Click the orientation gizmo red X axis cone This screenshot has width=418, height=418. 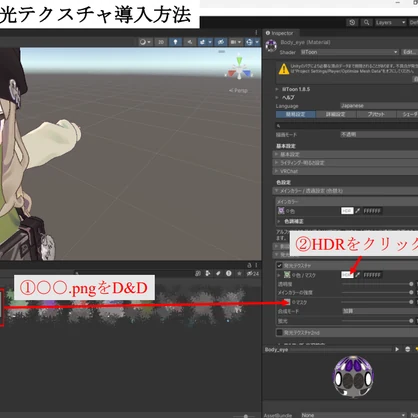[232, 73]
